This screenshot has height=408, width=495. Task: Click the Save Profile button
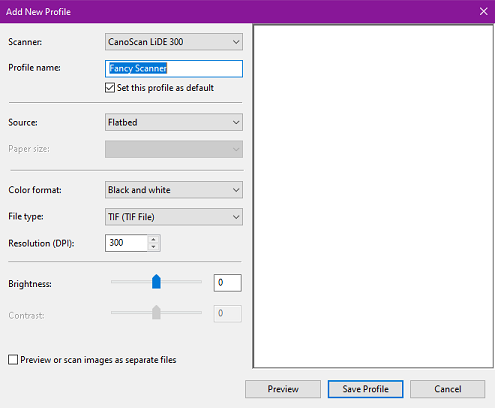pyautogui.click(x=365, y=389)
